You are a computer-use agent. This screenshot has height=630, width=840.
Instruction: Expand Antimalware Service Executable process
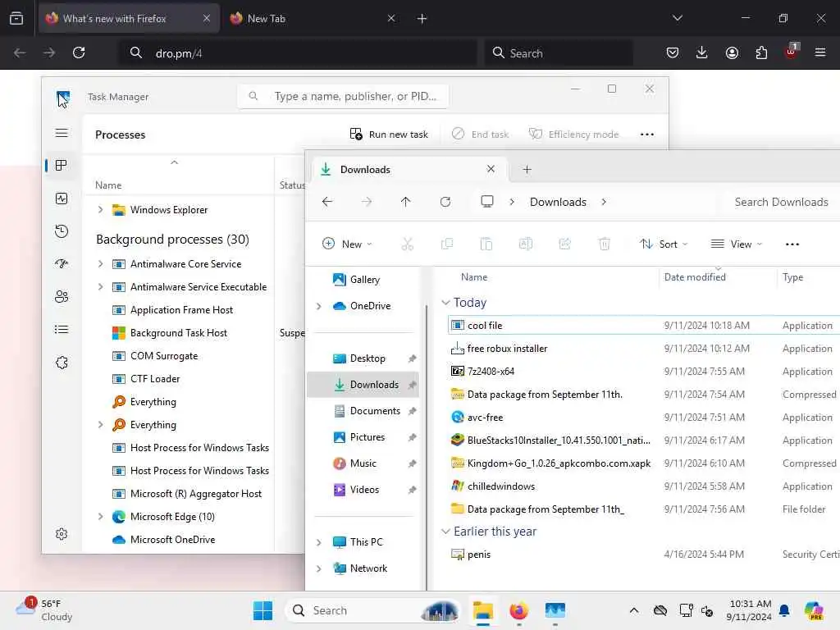[100, 286]
